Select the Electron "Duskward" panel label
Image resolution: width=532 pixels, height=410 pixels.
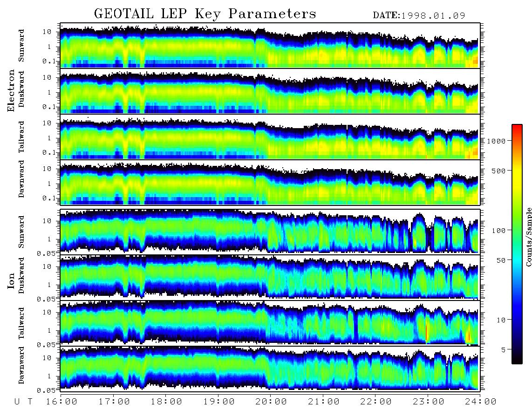(21, 89)
